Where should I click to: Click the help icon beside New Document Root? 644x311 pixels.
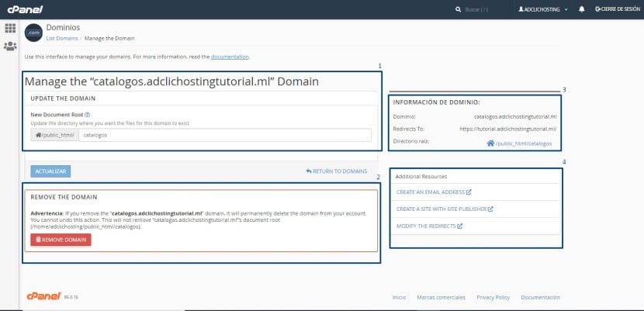87,115
